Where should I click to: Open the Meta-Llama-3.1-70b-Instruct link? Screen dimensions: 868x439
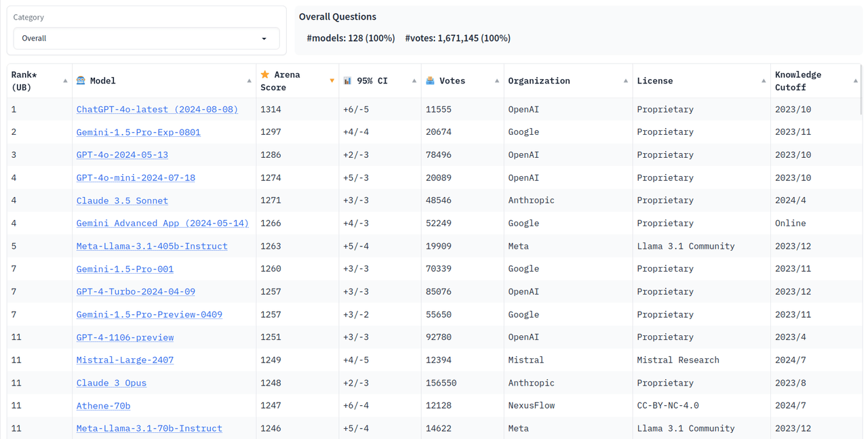click(x=149, y=428)
